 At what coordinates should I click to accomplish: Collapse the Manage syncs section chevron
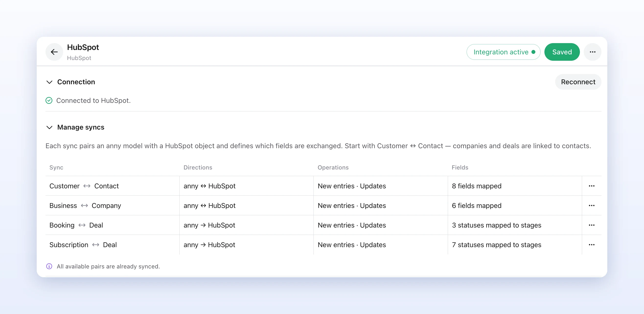click(x=49, y=127)
